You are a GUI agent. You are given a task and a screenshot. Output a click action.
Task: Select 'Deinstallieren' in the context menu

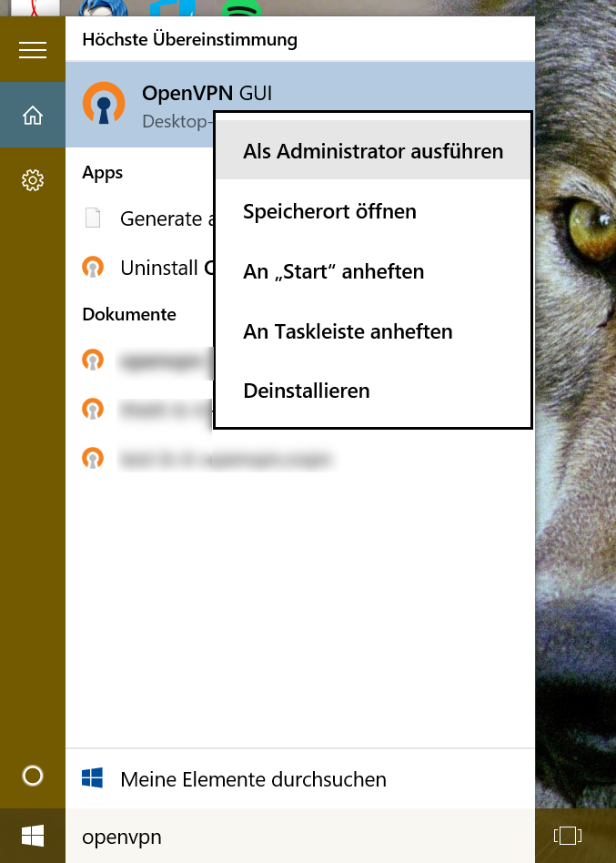(x=307, y=391)
